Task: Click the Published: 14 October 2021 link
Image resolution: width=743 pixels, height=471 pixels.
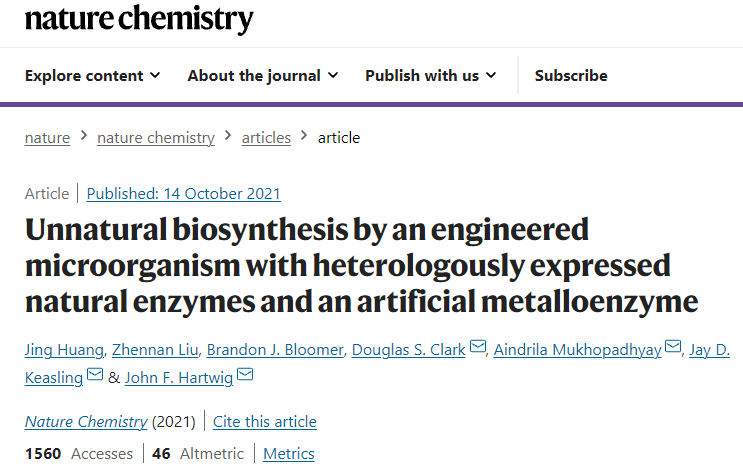Action: click(184, 194)
